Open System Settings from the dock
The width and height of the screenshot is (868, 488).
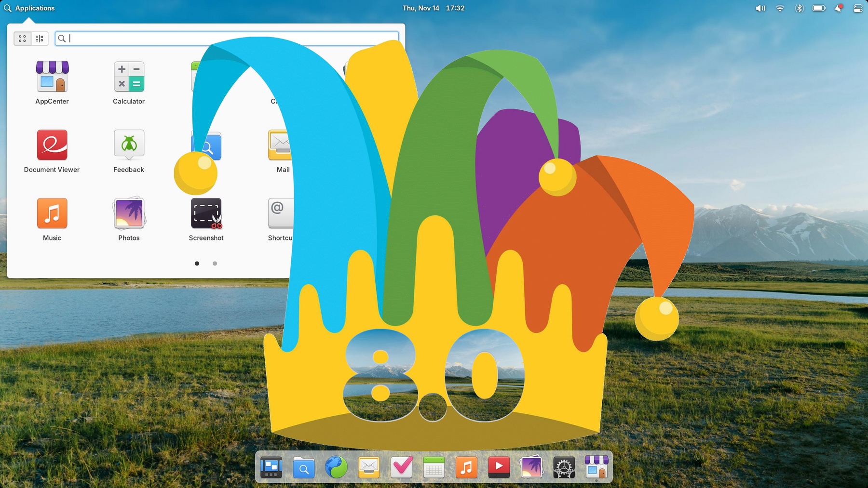click(x=564, y=467)
